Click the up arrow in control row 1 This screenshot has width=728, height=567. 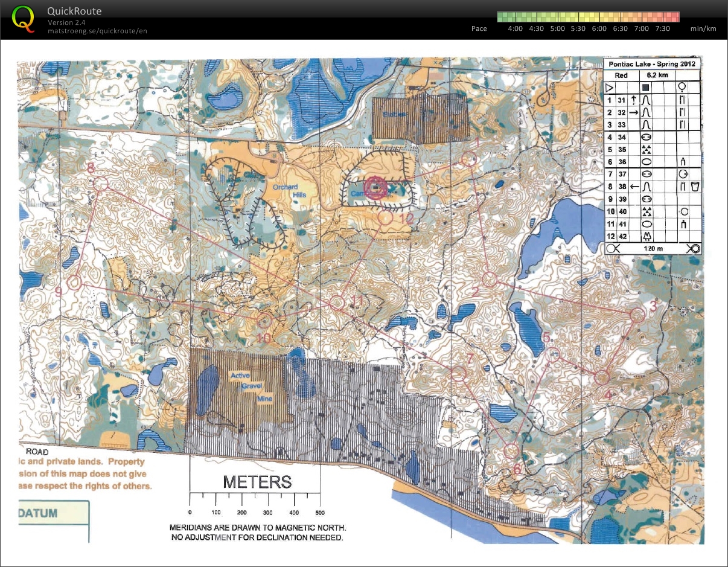tap(634, 100)
